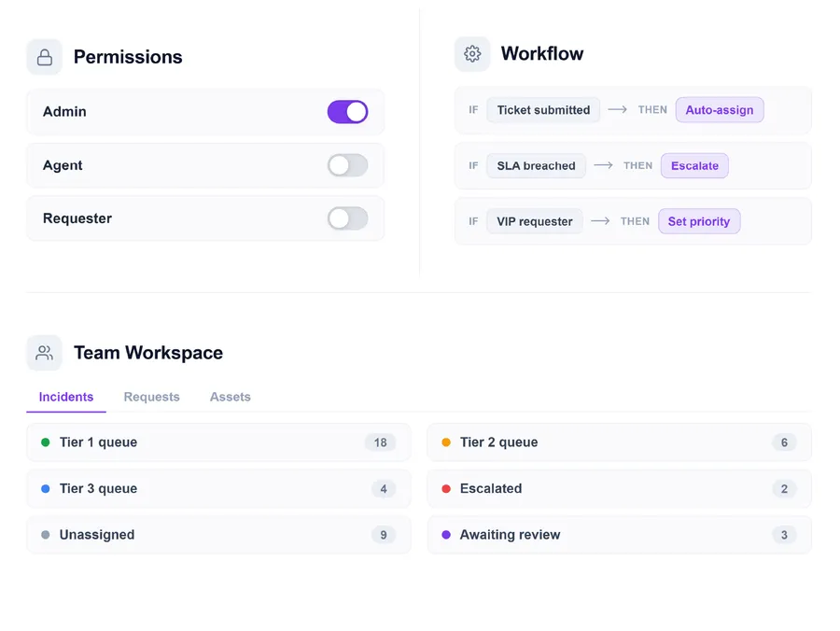Image resolution: width=840 pixels, height=631 pixels.
Task: Click the arrow after VIP requester
Action: click(600, 220)
